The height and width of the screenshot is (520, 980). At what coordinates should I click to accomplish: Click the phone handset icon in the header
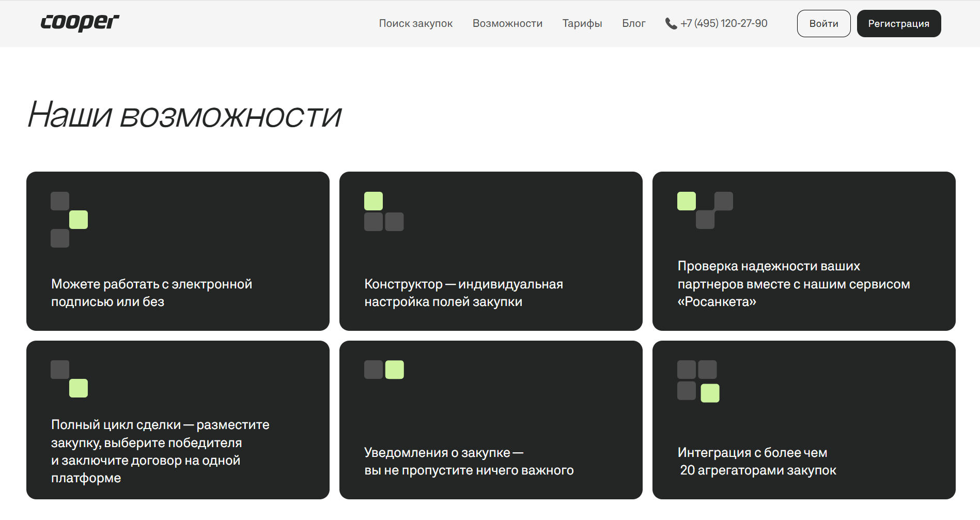670,23
